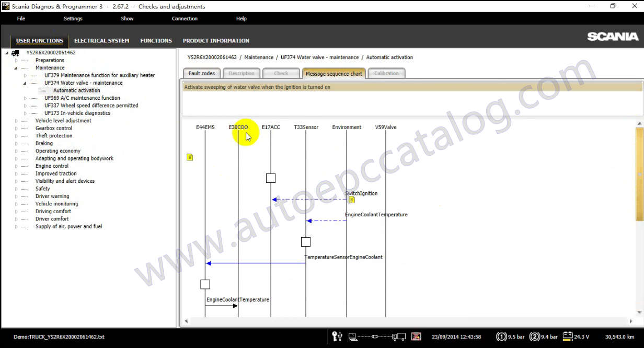Open the Settings menu
The width and height of the screenshot is (644, 348).
point(73,19)
